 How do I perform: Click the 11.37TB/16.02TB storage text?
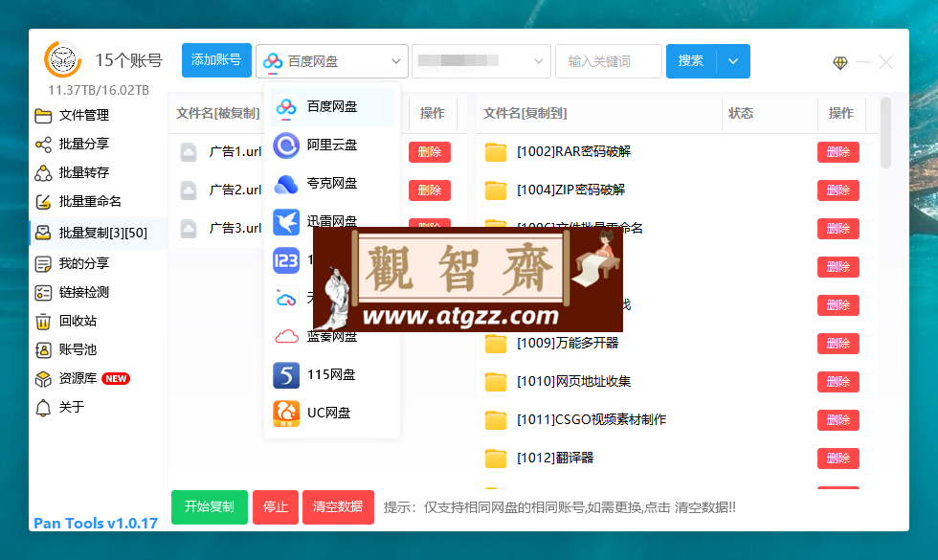[99, 90]
